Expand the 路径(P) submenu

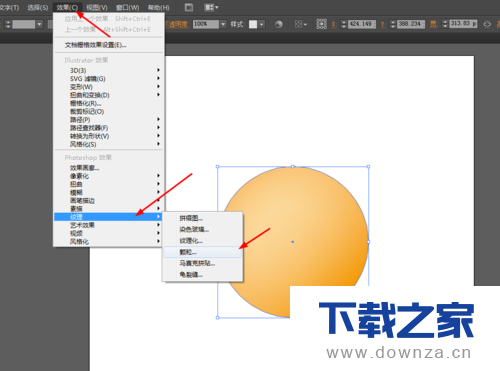click(109, 120)
